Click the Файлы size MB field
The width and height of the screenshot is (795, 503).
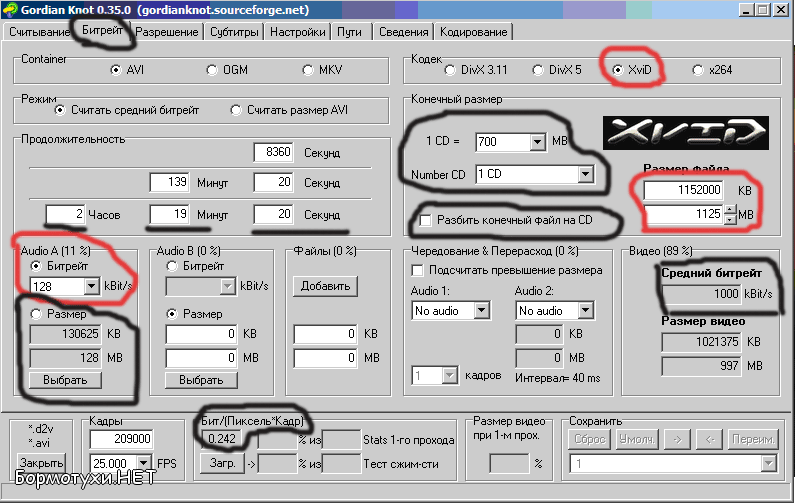tap(325, 358)
